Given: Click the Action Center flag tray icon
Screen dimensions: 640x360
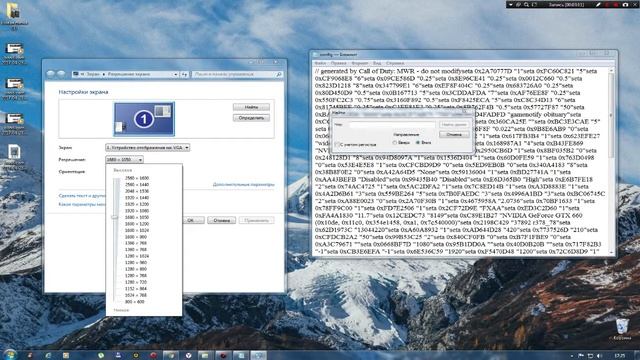Looking at the screenshot, I should coord(580,356).
